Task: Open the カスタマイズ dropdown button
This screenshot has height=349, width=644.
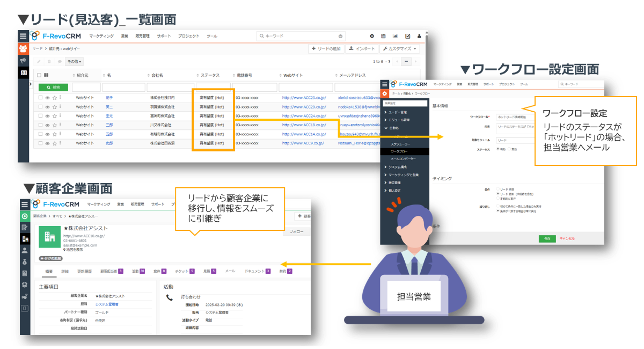Action: point(400,49)
